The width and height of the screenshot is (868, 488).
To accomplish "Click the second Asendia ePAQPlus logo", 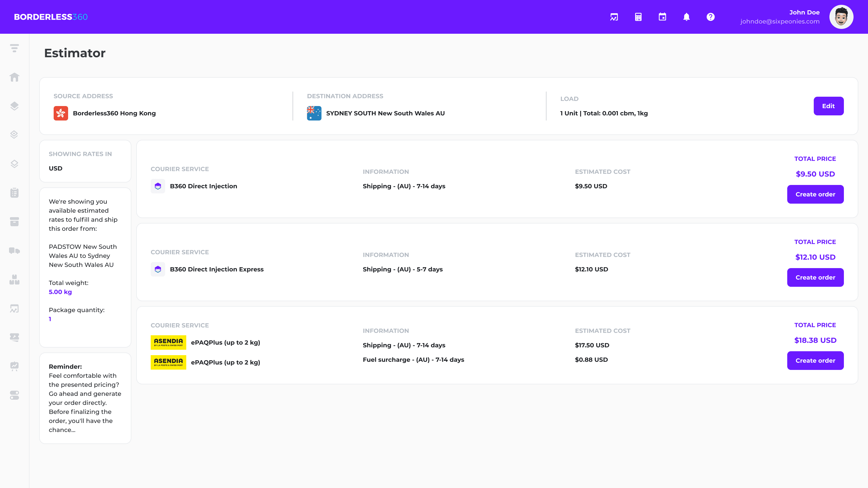I will (168, 362).
